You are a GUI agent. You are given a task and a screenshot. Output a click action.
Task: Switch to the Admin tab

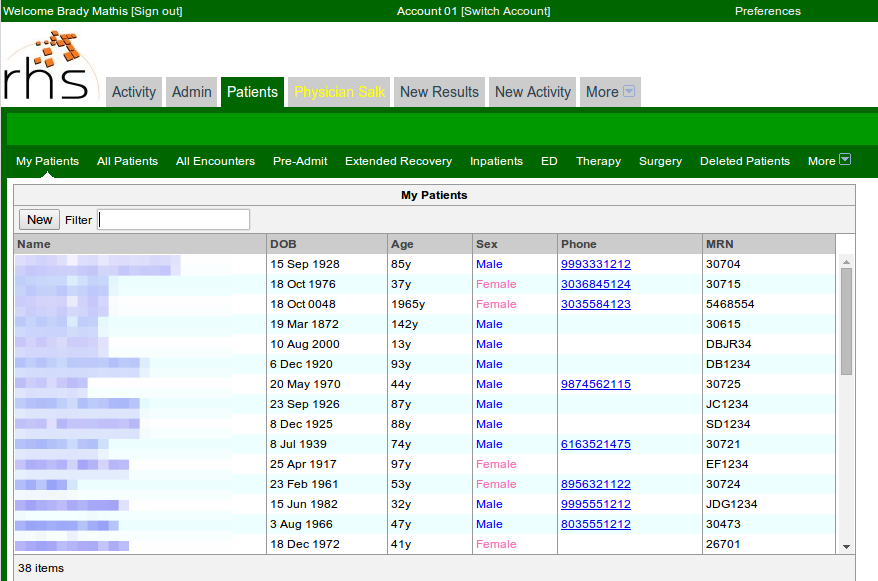[x=191, y=91]
